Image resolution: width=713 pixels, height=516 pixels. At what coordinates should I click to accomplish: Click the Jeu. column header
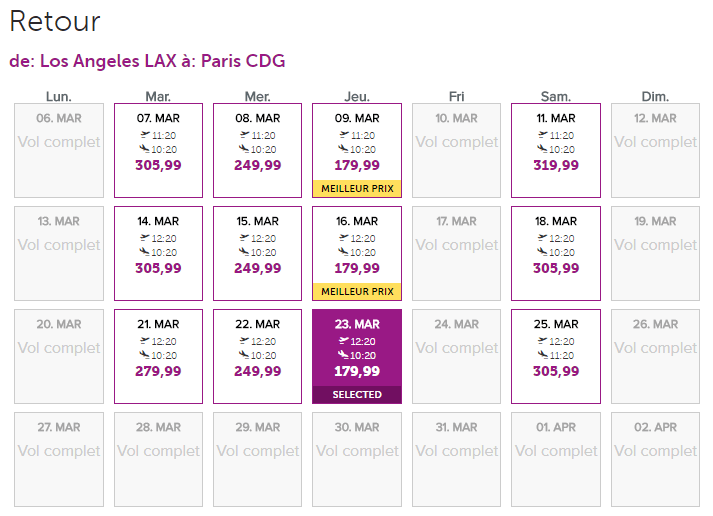point(357,97)
